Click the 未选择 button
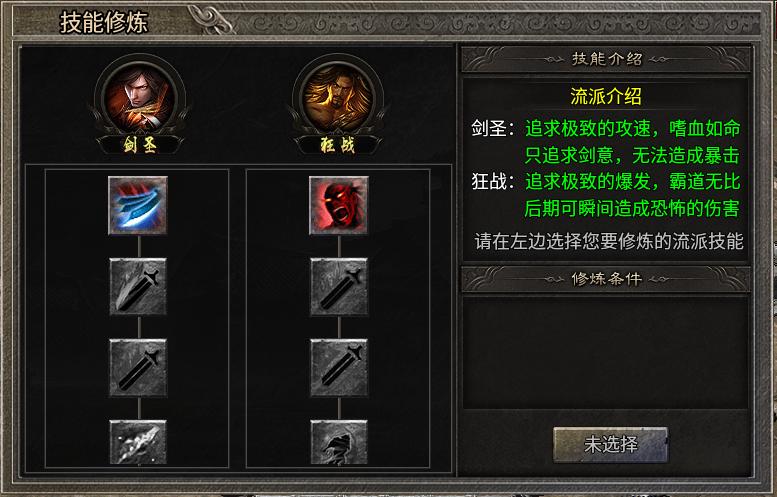Image resolution: width=777 pixels, height=497 pixels. click(x=610, y=444)
